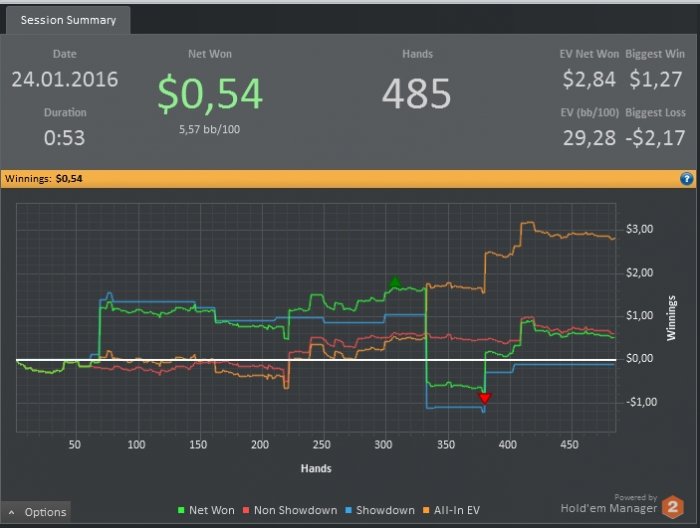The width and height of the screenshot is (700, 528).
Task: Click the 300 tick on Hands axis
Action: [x=383, y=445]
